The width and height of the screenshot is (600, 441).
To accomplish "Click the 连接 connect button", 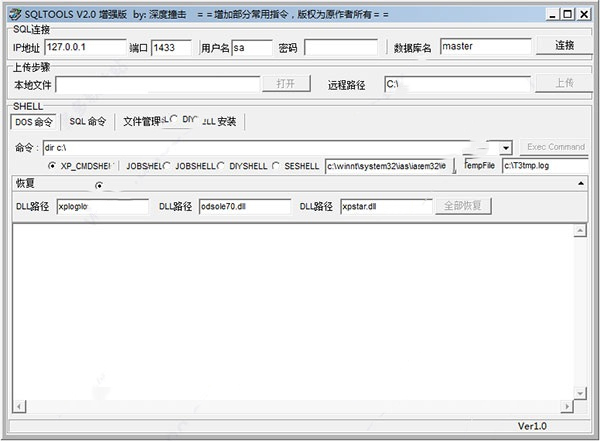I will coord(564,46).
